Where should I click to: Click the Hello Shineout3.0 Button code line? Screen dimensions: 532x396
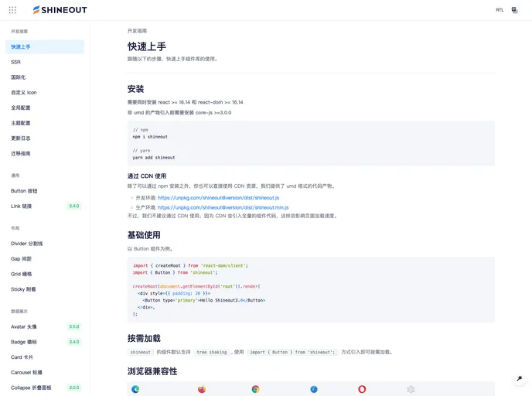(204, 300)
